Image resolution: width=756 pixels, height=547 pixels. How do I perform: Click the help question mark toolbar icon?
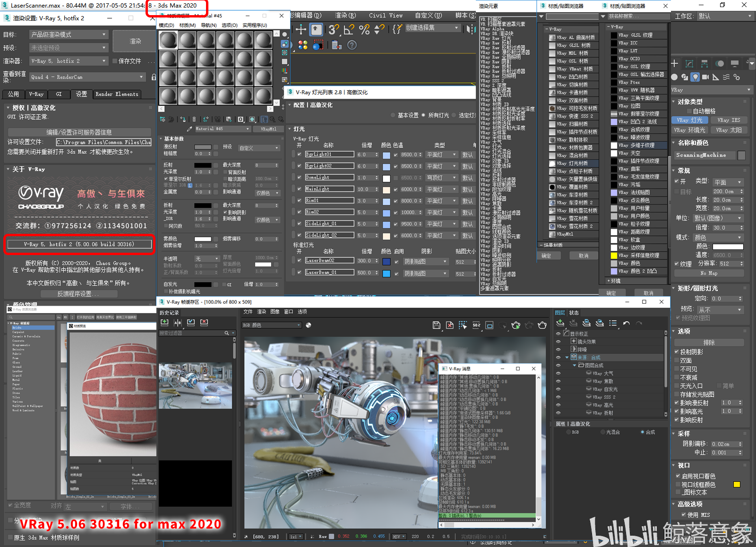pos(352,45)
